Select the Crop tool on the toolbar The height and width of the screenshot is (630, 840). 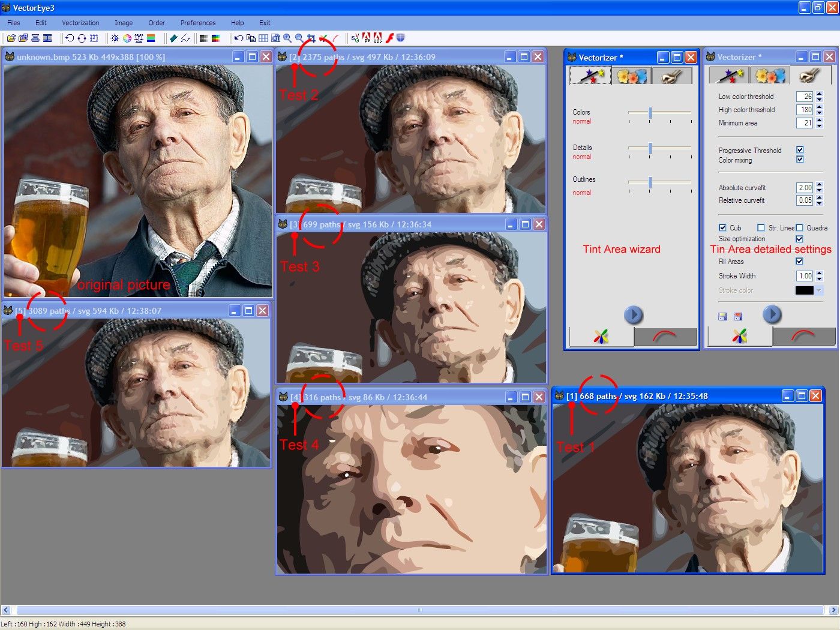311,38
